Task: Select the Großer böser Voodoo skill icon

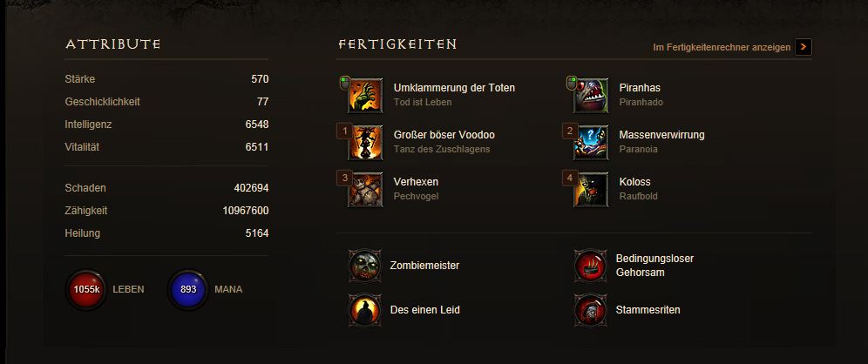Action: click(365, 143)
